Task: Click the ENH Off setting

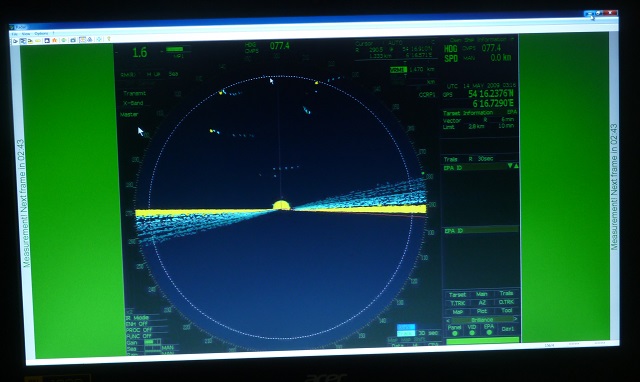Action: tap(136, 324)
